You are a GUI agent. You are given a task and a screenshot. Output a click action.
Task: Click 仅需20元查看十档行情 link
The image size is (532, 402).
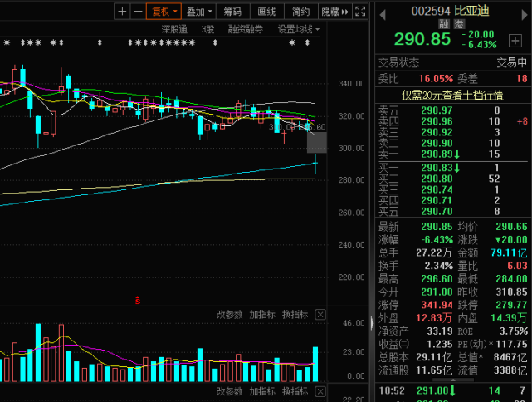tap(454, 95)
